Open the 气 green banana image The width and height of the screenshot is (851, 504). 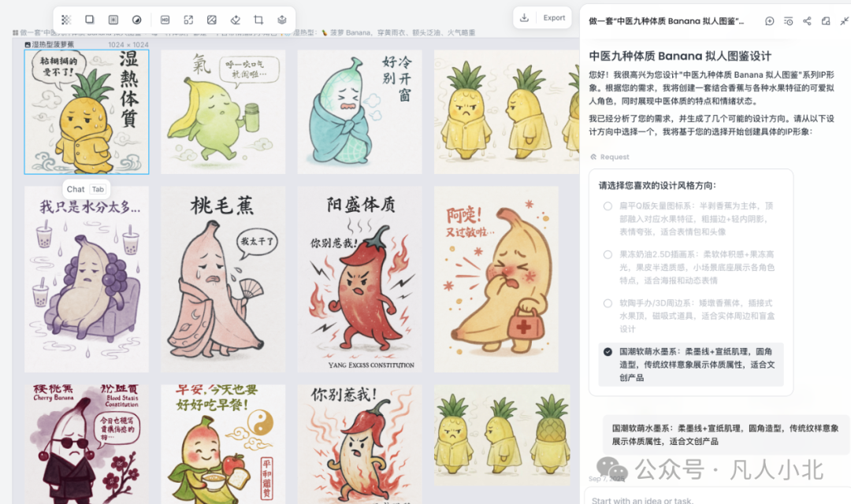[x=223, y=112]
